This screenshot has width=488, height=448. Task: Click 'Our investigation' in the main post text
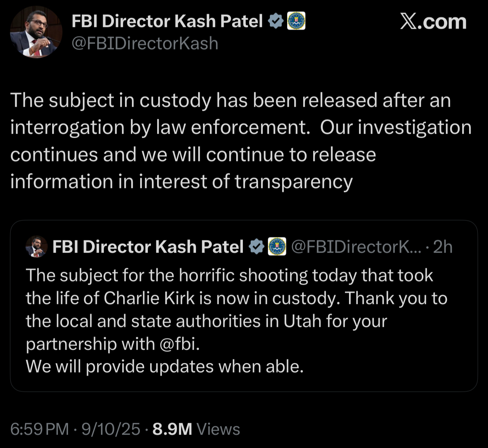pos(396,127)
